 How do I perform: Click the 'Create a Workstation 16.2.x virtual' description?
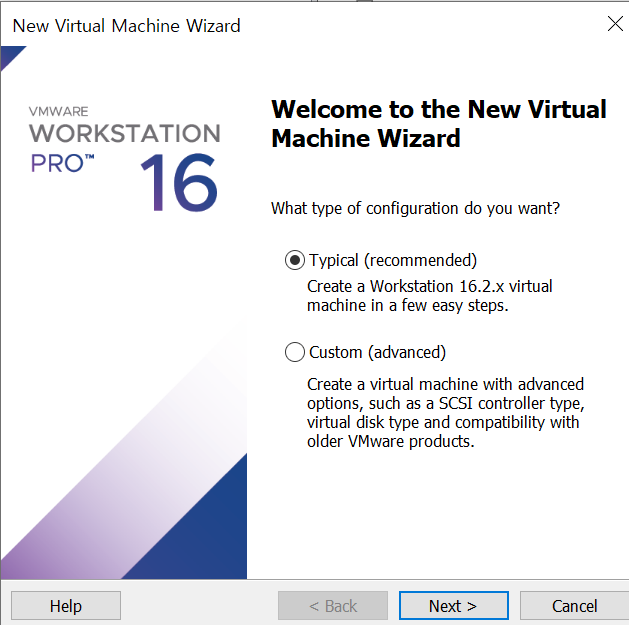[430, 286]
